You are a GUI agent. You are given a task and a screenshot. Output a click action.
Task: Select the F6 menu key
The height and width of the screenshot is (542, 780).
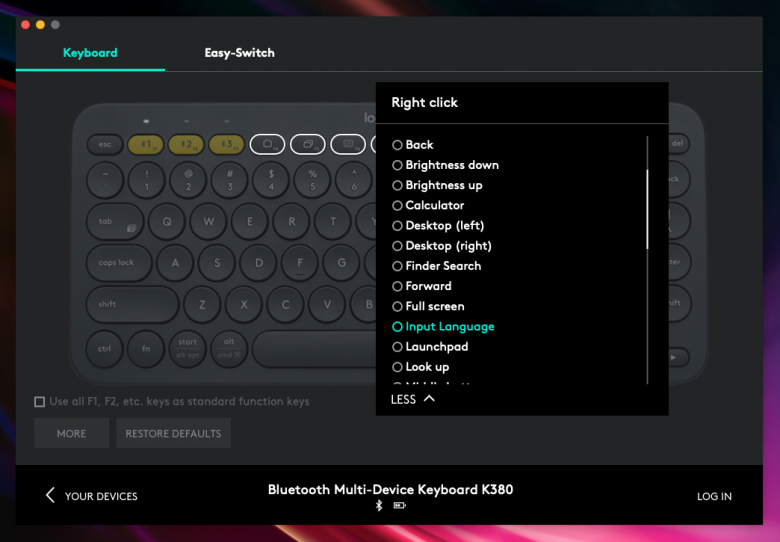click(x=348, y=144)
